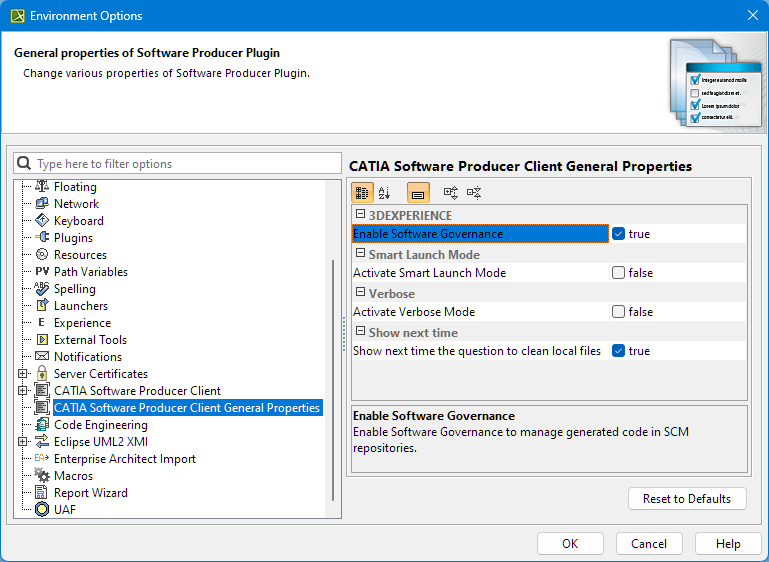
Task: Click the categorized view toolbar icon
Action: pyautogui.click(x=362, y=193)
